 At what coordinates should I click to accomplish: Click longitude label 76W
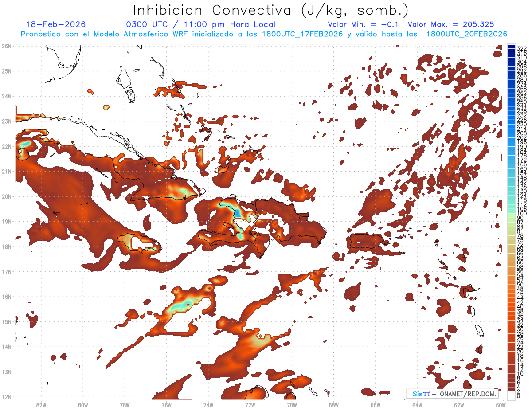(166, 405)
